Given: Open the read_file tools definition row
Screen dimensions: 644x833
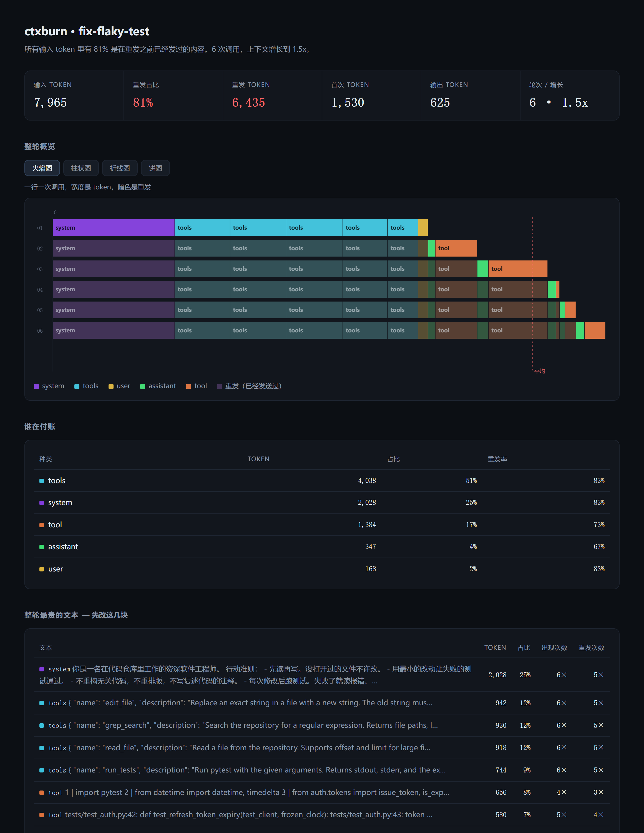Looking at the screenshot, I should (322, 748).
